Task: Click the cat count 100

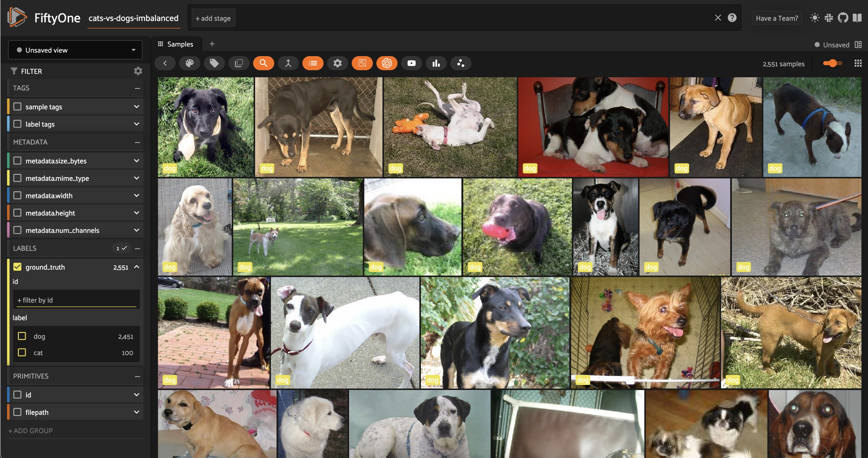Action: pos(127,353)
